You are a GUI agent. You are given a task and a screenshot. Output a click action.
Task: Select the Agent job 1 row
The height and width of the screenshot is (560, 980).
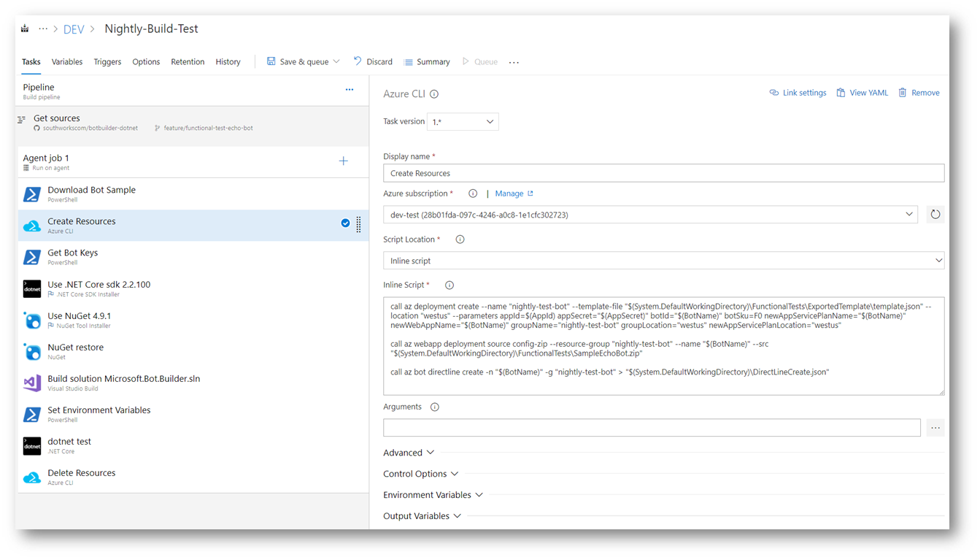coord(193,162)
